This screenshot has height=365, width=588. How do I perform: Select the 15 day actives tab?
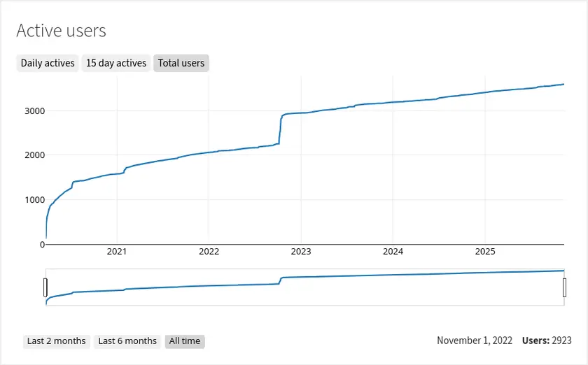tap(116, 63)
